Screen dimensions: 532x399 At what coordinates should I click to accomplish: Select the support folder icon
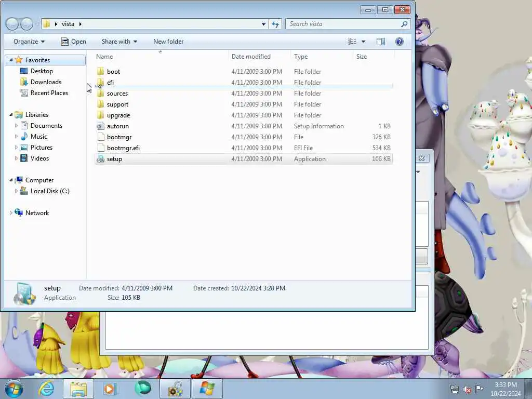pos(100,104)
